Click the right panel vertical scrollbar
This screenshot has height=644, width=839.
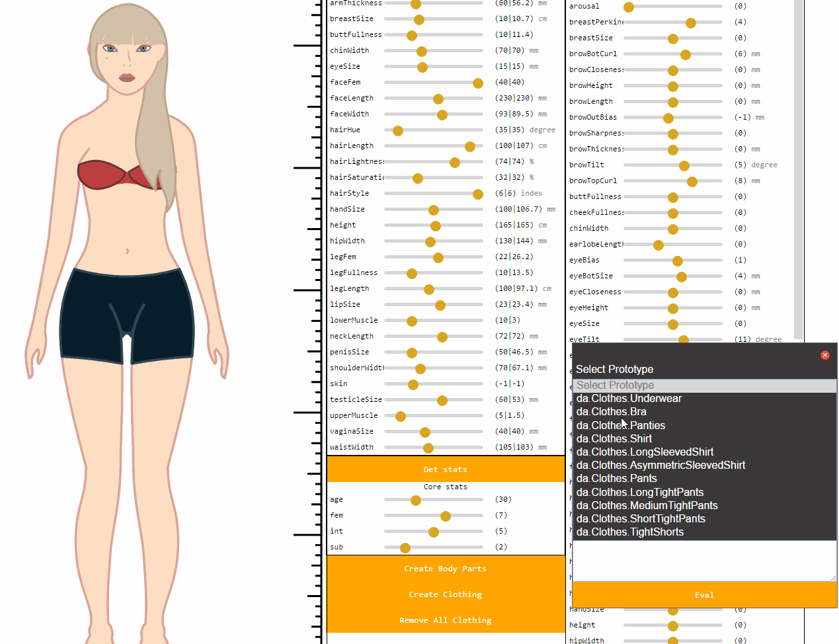798,165
